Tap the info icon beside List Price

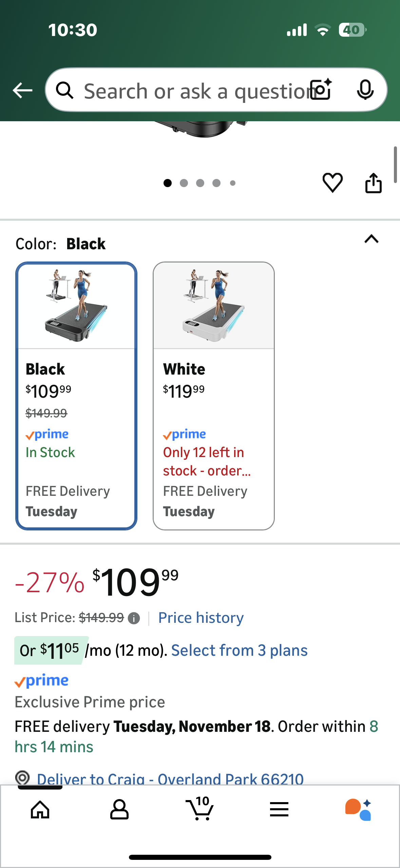[134, 618]
